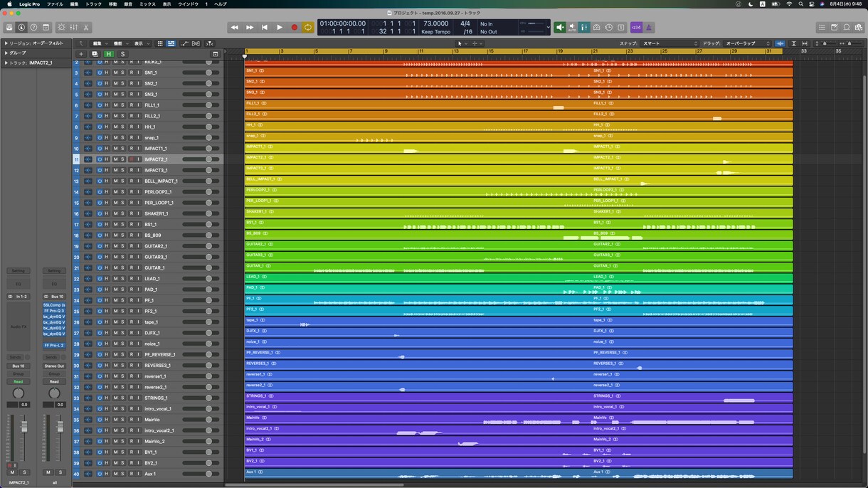Toggle global Solo (S) header button
Image resolution: width=868 pixels, height=488 pixels.
[x=122, y=54]
